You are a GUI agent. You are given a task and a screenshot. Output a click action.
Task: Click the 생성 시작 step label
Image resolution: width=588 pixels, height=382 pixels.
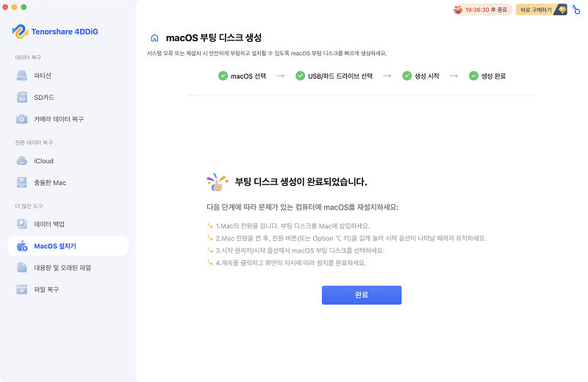(x=427, y=76)
